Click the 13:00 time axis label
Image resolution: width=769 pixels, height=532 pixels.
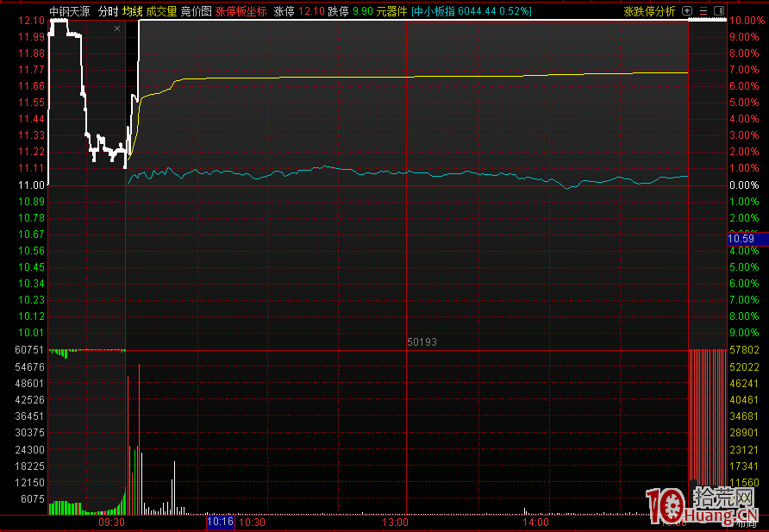click(396, 523)
